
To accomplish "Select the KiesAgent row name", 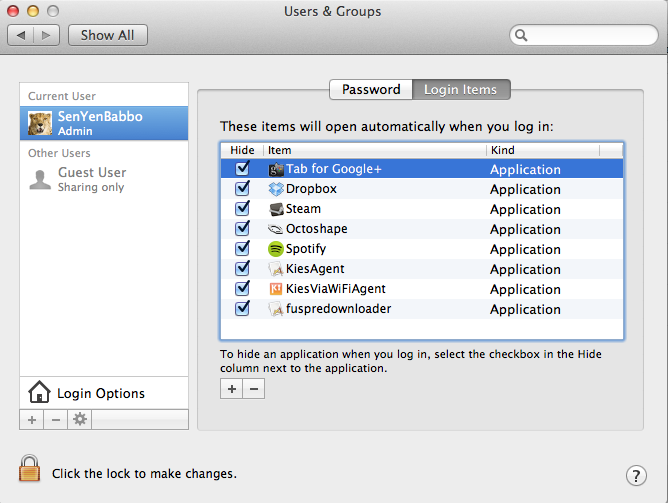I will coord(315,269).
